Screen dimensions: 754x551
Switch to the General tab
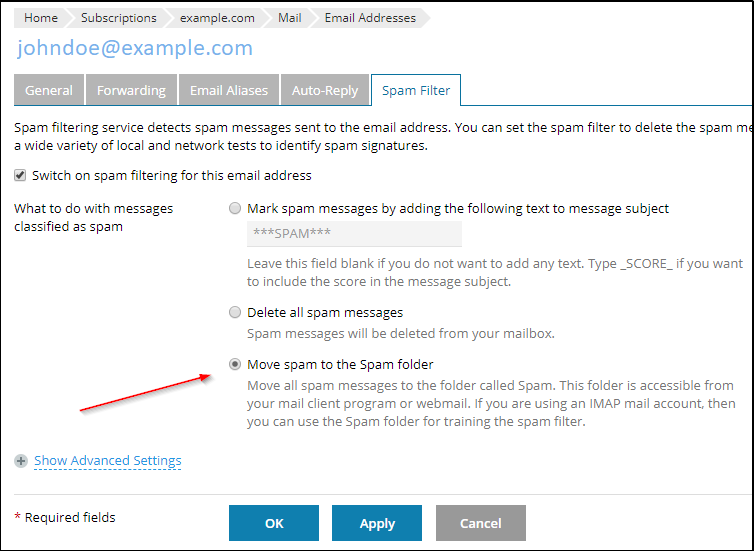(x=48, y=90)
